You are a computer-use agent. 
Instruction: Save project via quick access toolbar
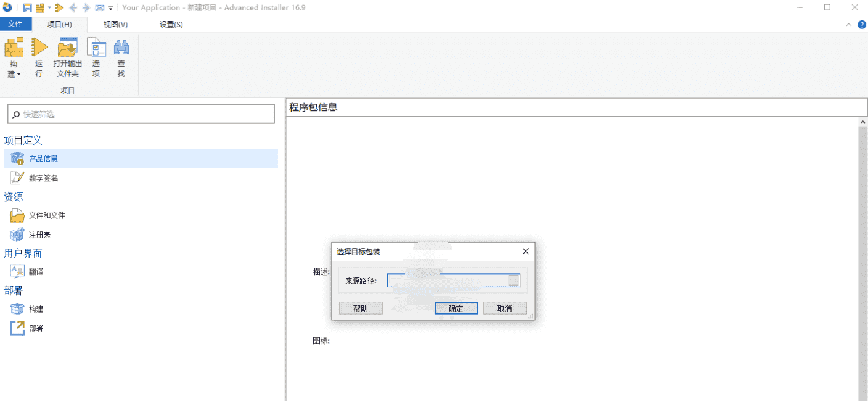pos(27,7)
